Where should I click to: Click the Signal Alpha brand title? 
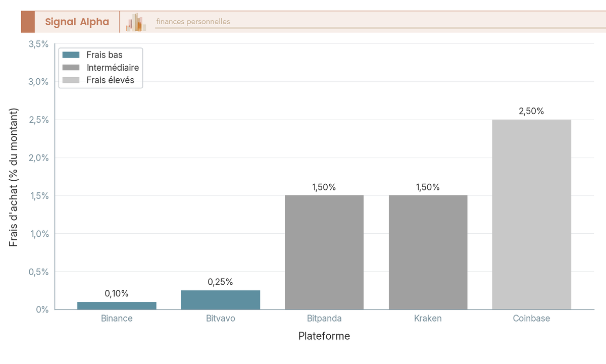(x=77, y=22)
